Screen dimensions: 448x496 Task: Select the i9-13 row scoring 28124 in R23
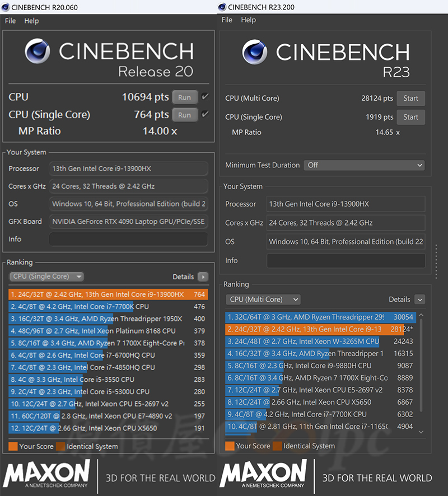pos(320,329)
